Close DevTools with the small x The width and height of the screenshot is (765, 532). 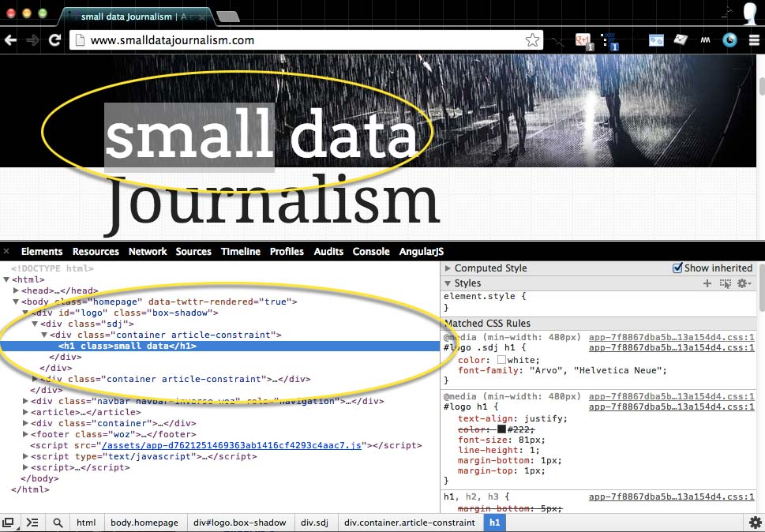[x=6, y=251]
